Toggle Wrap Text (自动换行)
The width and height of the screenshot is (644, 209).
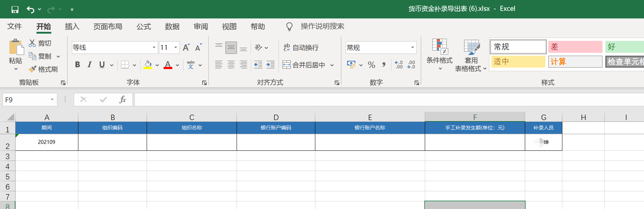click(x=301, y=47)
